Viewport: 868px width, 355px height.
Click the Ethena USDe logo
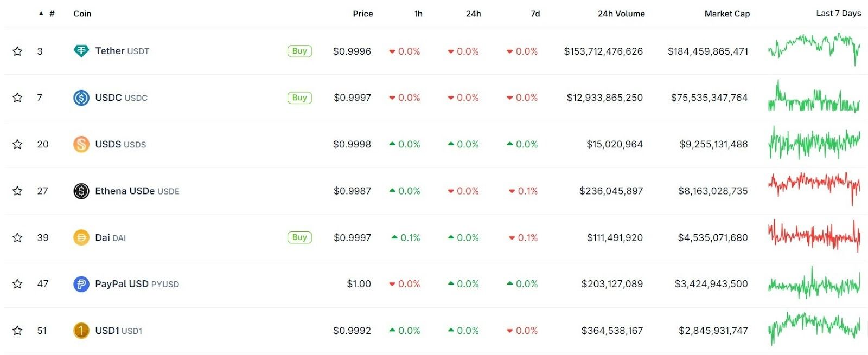(x=81, y=191)
